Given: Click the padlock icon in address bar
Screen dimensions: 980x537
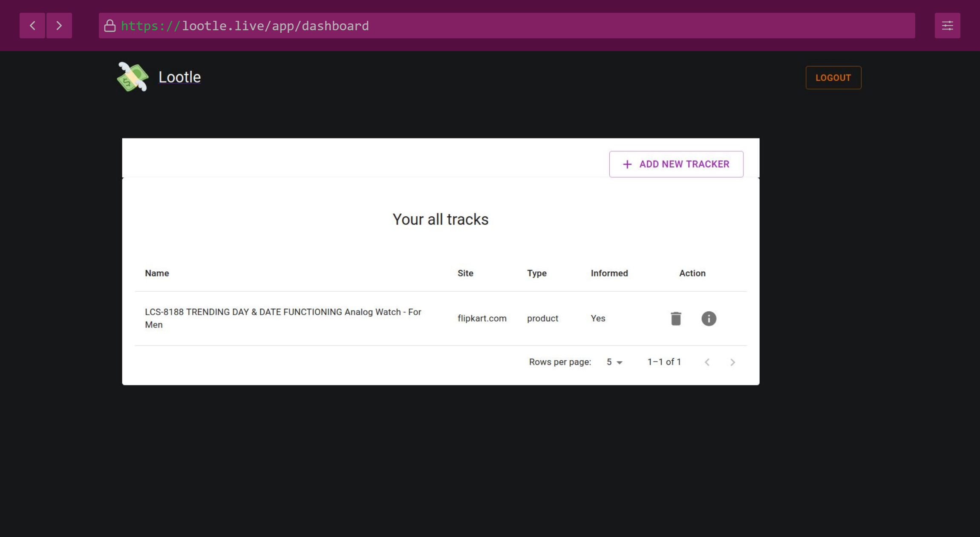Looking at the screenshot, I should (110, 26).
